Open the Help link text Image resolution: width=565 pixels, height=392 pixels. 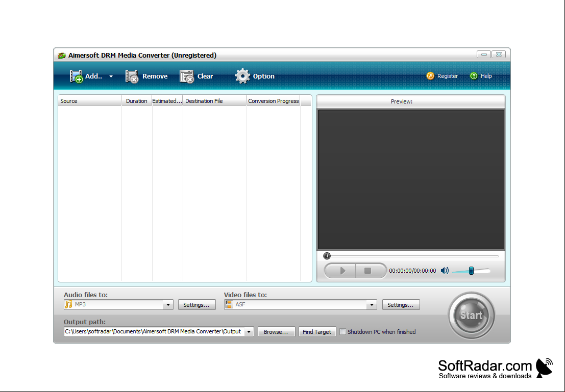click(x=486, y=76)
